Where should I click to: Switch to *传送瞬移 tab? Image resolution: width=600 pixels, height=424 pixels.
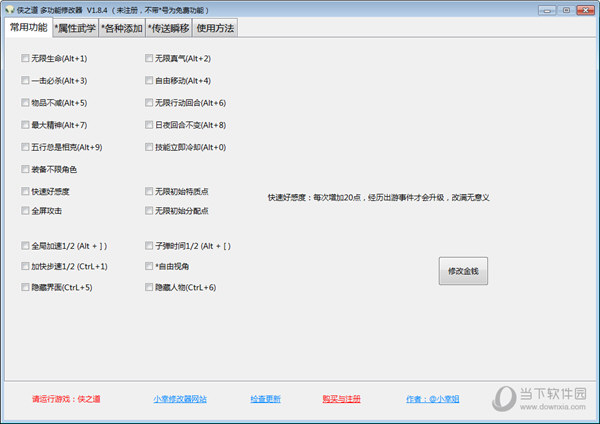(169, 28)
